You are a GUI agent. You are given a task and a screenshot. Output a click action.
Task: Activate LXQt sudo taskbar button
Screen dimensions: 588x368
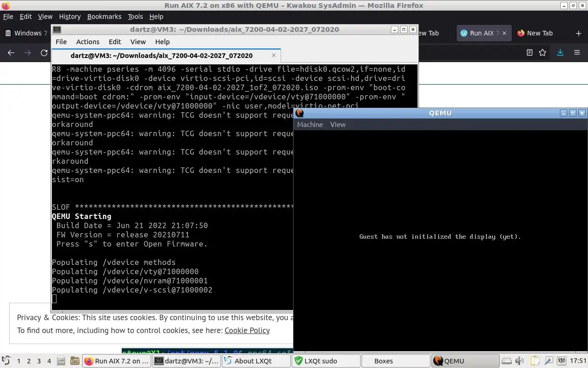click(326, 361)
